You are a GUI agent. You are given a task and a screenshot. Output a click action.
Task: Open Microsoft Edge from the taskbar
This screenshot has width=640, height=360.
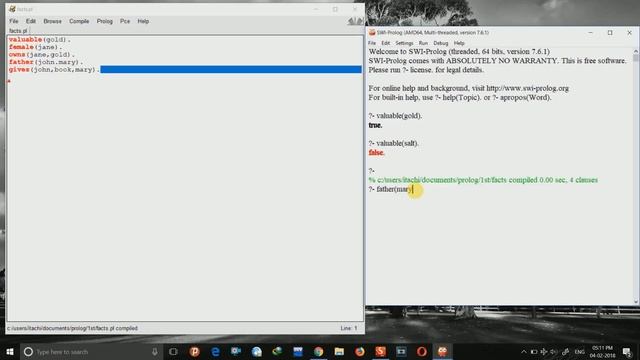point(215,351)
